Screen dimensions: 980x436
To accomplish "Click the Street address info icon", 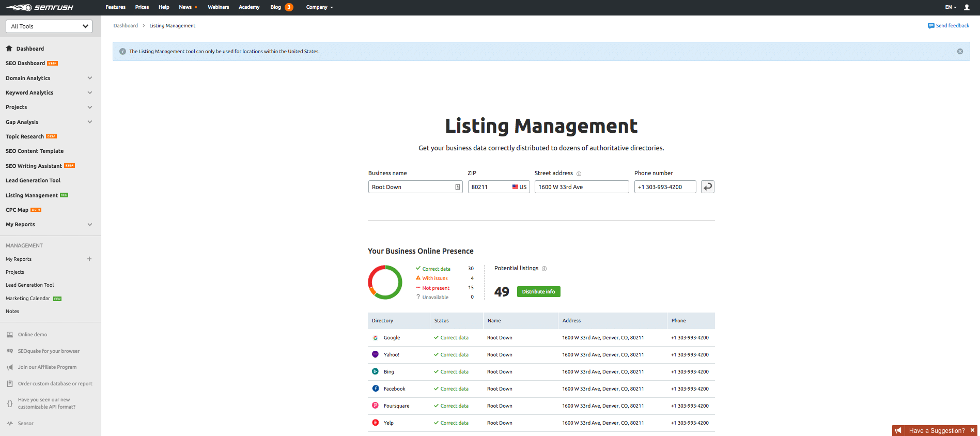I will coord(579,174).
